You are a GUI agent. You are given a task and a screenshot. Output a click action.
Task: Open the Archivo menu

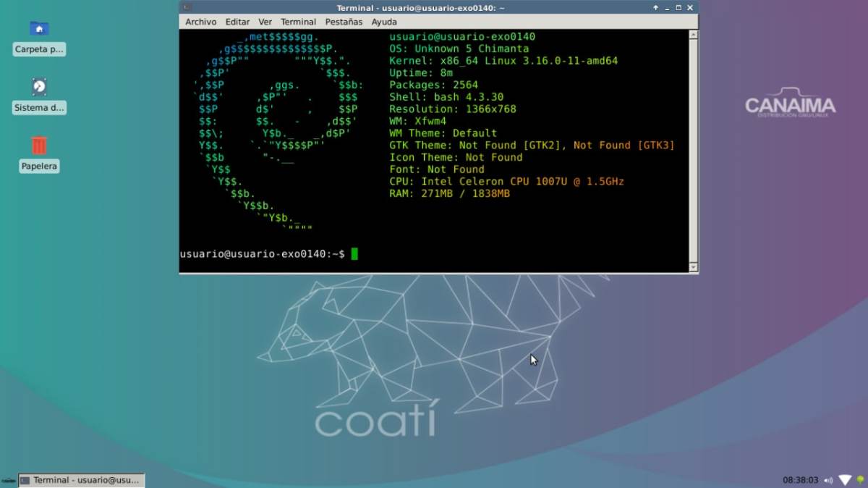[x=200, y=22]
